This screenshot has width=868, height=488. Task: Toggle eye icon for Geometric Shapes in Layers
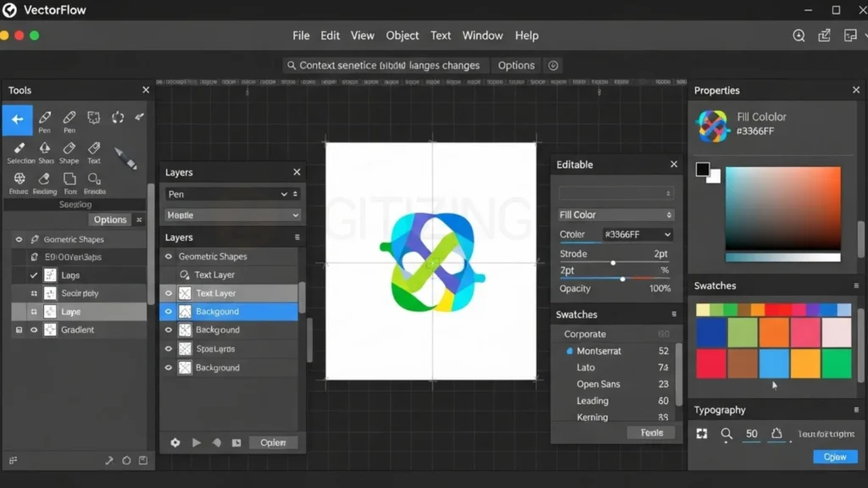pos(169,257)
